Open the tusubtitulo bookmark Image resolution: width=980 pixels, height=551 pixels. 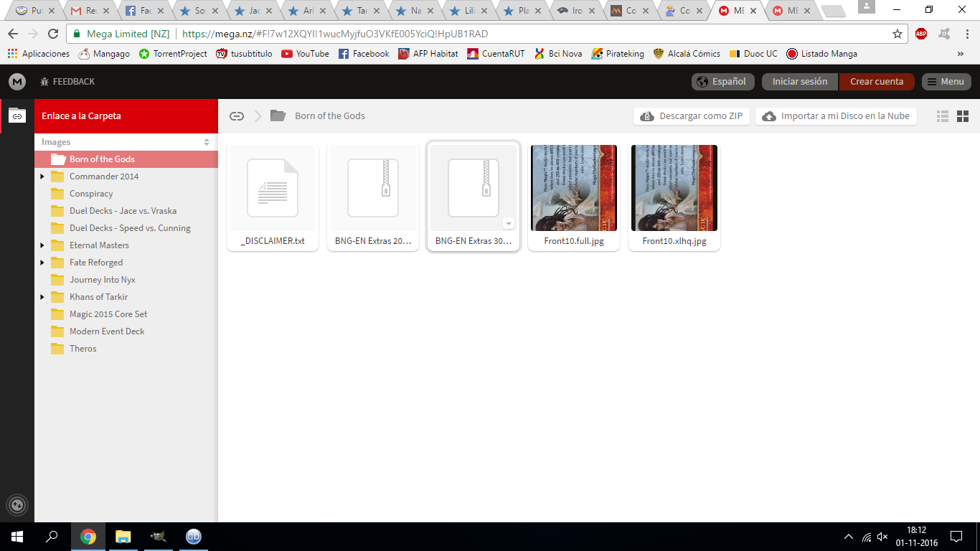(x=244, y=54)
